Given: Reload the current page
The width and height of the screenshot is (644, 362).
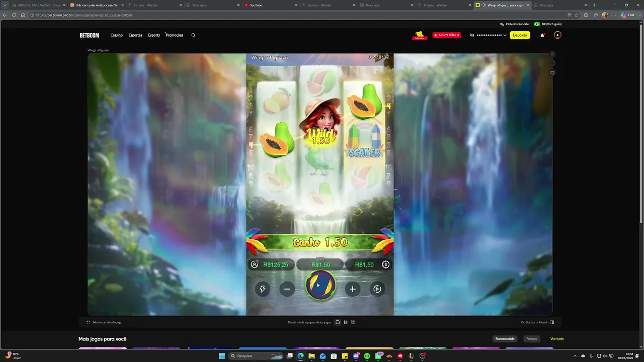Looking at the screenshot, I should [x=14, y=15].
